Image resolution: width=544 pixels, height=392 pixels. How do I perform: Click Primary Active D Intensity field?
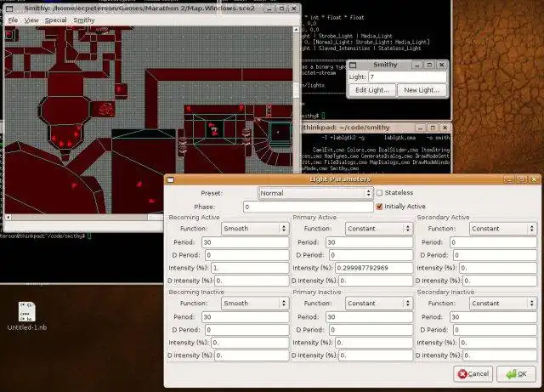[376, 281]
